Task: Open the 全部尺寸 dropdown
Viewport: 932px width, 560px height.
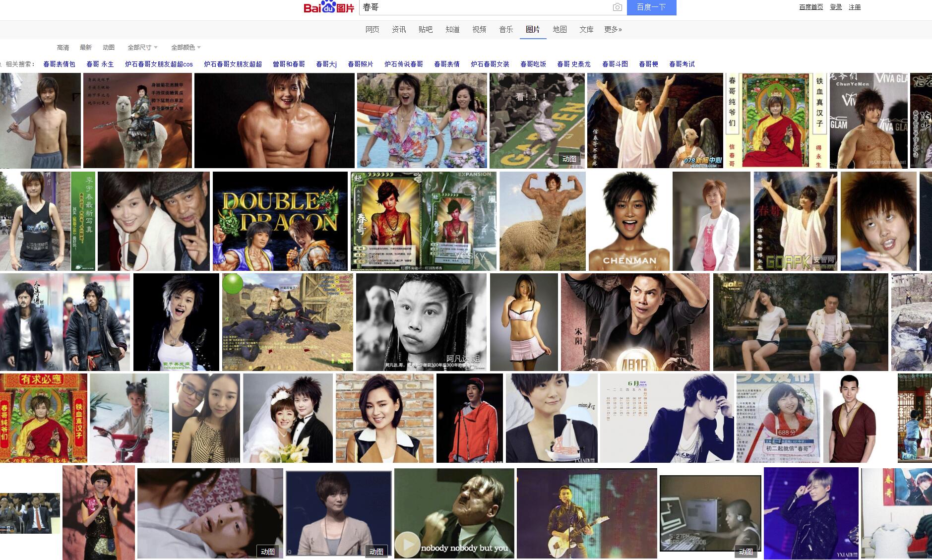Action: 142,48
